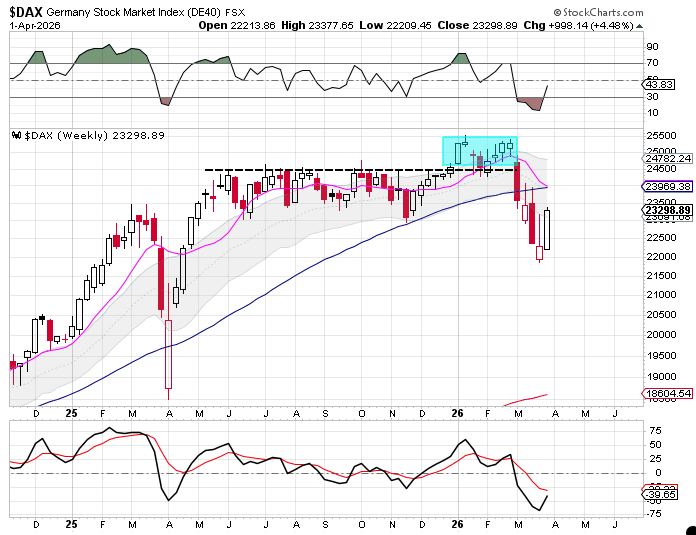The image size is (696, 535).
Task: Select the 24782.24 pink moving average label
Action: (x=676, y=158)
